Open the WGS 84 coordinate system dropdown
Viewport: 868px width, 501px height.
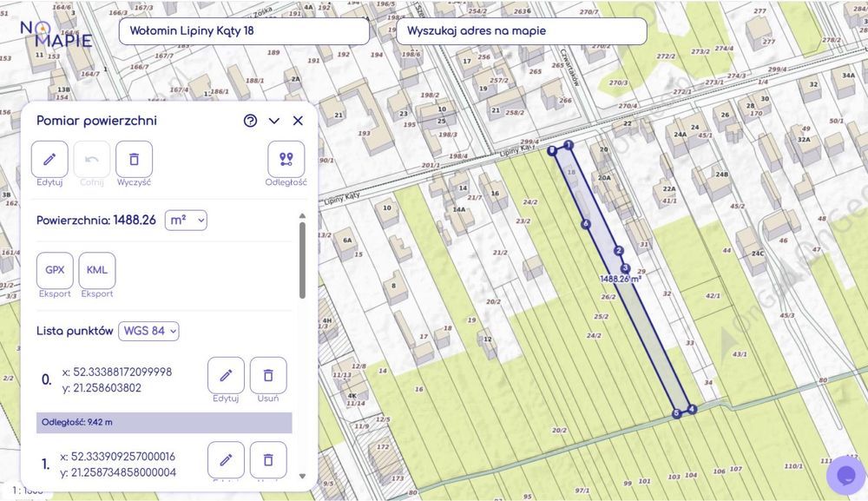point(149,331)
